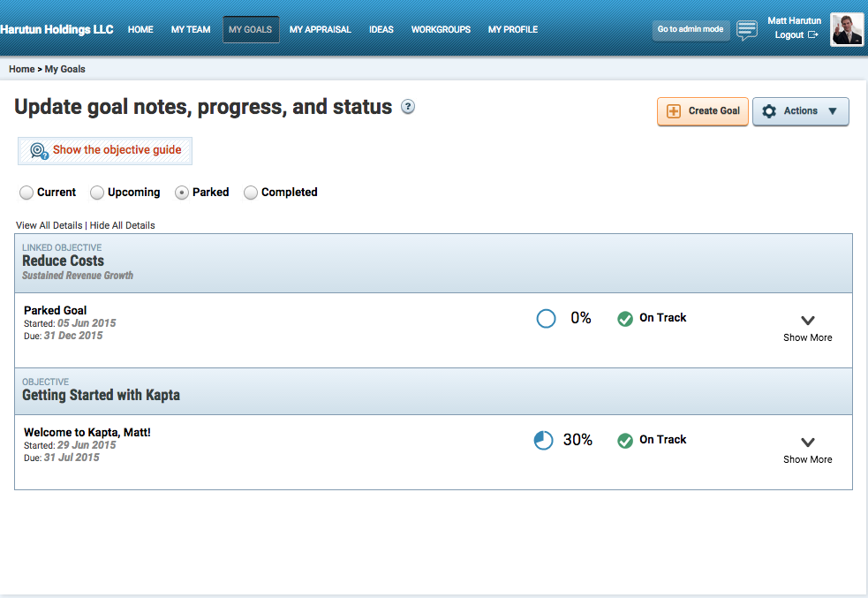
Task: Click Show the objective guide link
Action: coord(117,150)
